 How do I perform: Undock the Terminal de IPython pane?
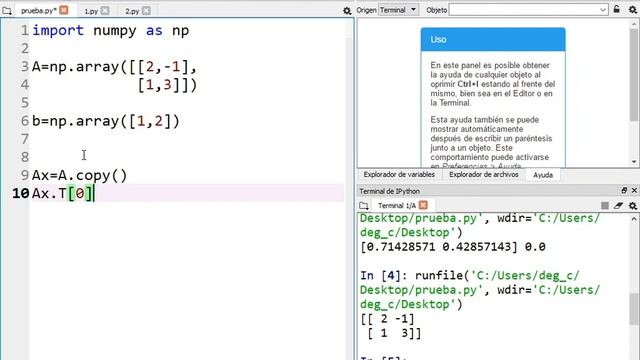pos(624,191)
